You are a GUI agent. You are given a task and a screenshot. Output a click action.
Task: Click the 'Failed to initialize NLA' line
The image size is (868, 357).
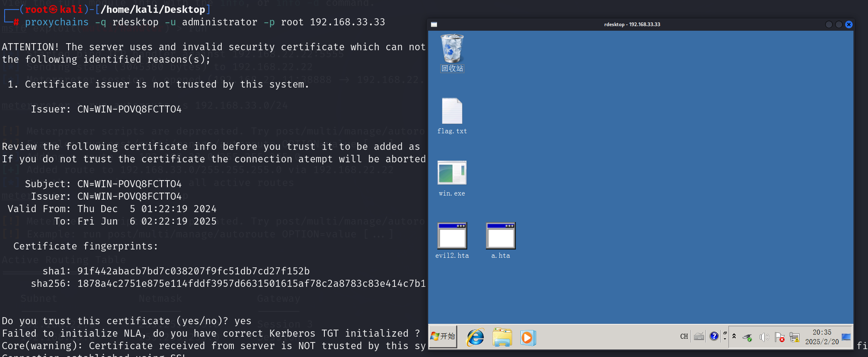(211, 333)
